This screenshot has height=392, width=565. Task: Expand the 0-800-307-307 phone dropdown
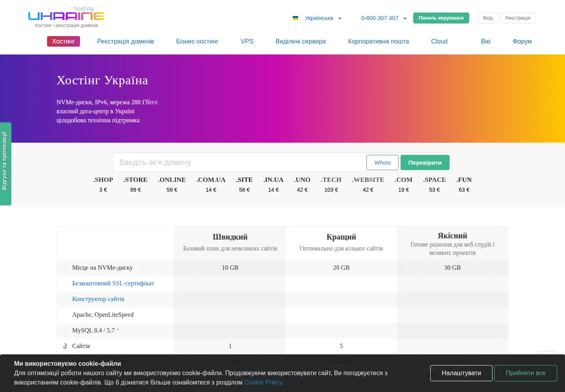point(384,18)
